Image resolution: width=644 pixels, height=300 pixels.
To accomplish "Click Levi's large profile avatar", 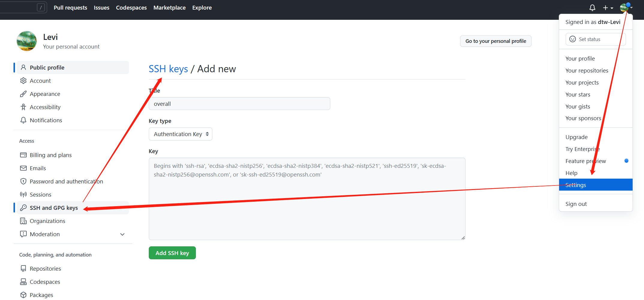I will (27, 41).
